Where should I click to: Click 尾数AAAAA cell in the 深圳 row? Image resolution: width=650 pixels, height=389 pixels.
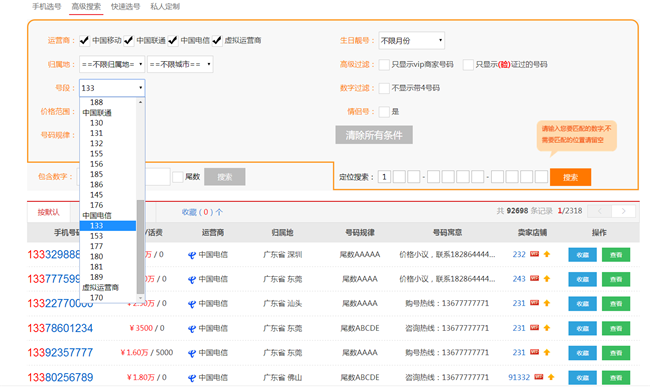tap(360, 254)
